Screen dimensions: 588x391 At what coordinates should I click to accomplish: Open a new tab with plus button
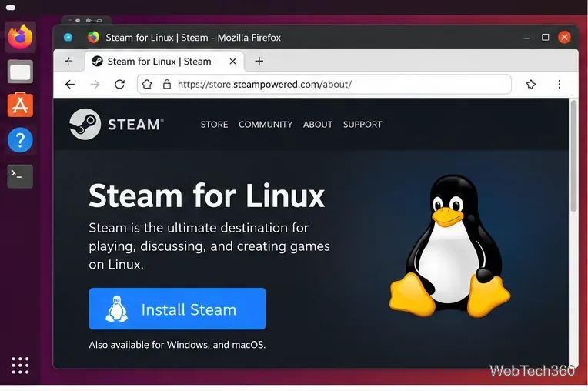(259, 61)
